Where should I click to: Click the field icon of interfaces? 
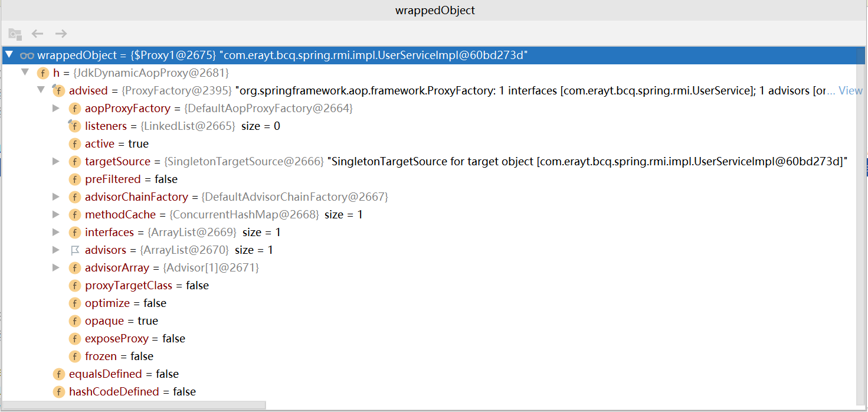click(x=74, y=233)
